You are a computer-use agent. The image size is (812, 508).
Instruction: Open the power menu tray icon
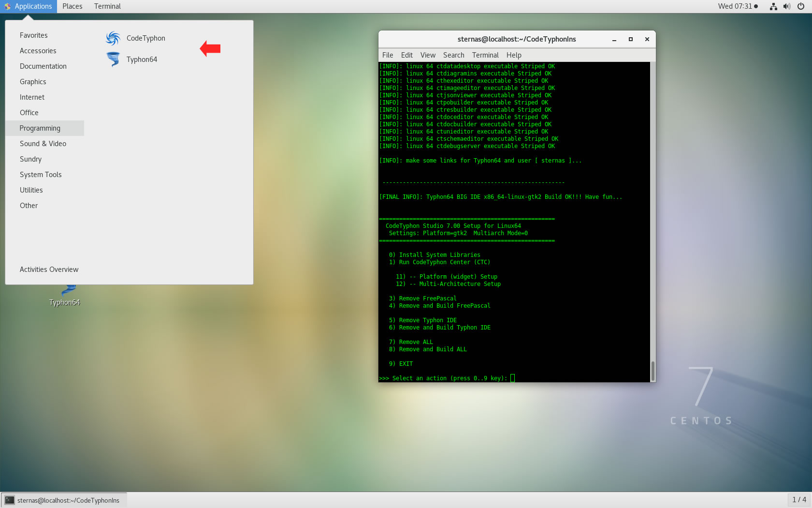coord(801,6)
